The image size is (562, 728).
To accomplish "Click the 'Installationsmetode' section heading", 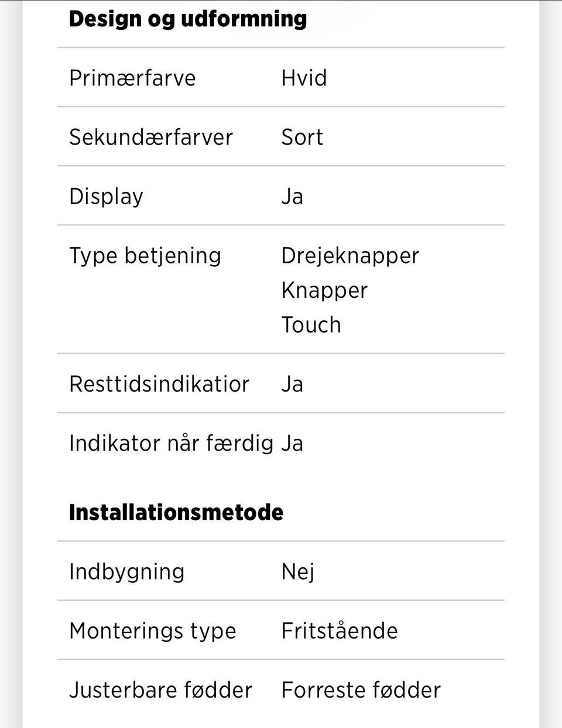I will (176, 513).
